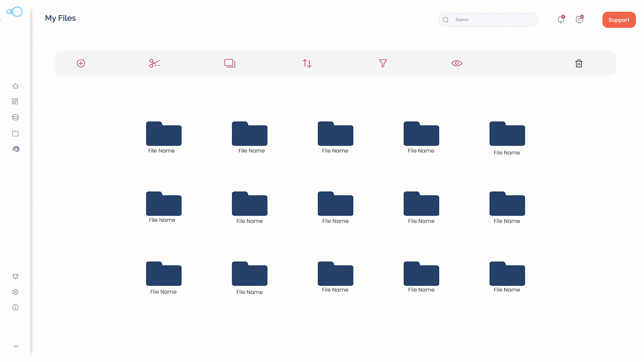
Task: Expand the sidebar with arrow icon
Action: click(15, 346)
